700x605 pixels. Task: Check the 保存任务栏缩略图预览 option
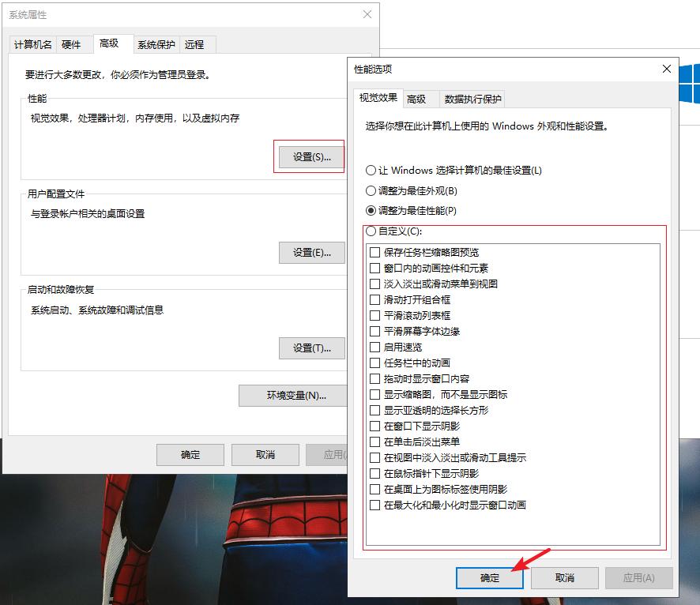click(x=374, y=251)
